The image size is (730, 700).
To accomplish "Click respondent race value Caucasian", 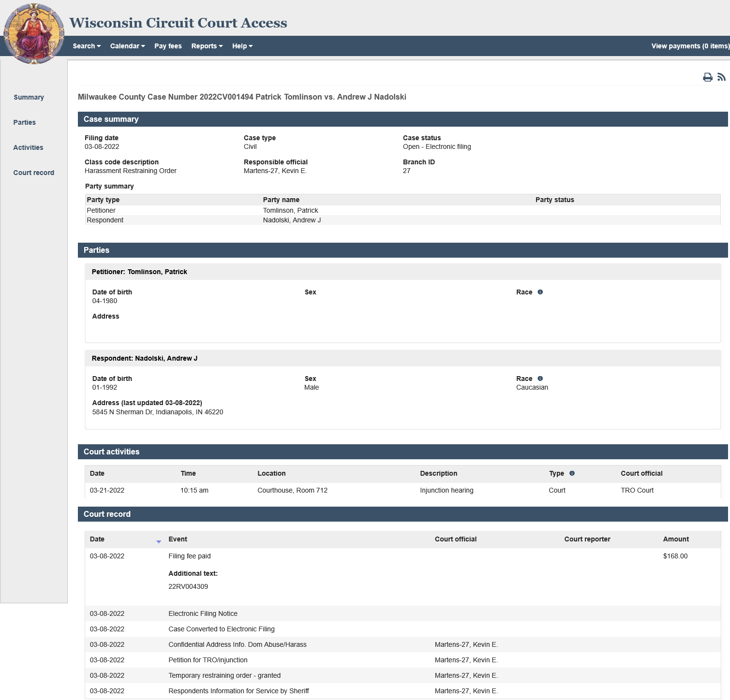I will pos(532,387).
